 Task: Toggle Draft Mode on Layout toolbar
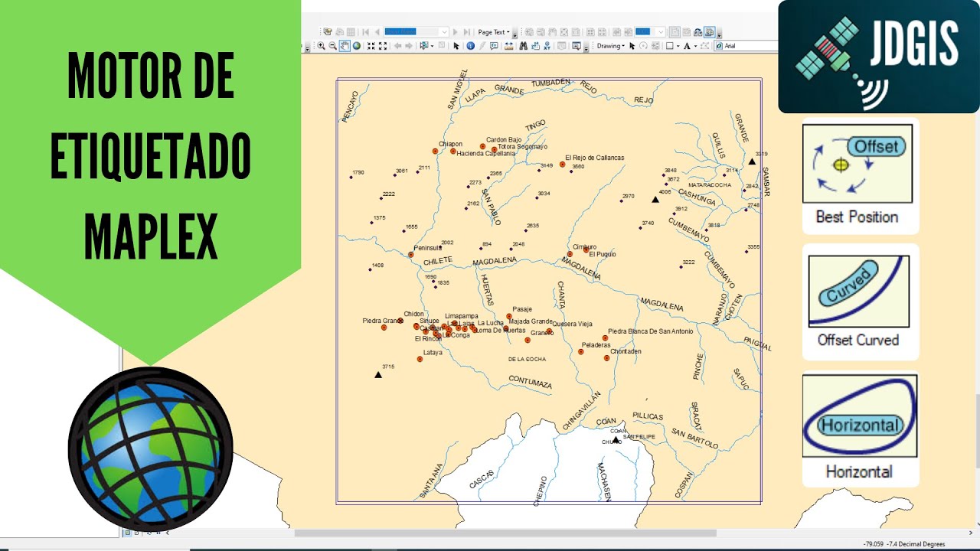(675, 32)
